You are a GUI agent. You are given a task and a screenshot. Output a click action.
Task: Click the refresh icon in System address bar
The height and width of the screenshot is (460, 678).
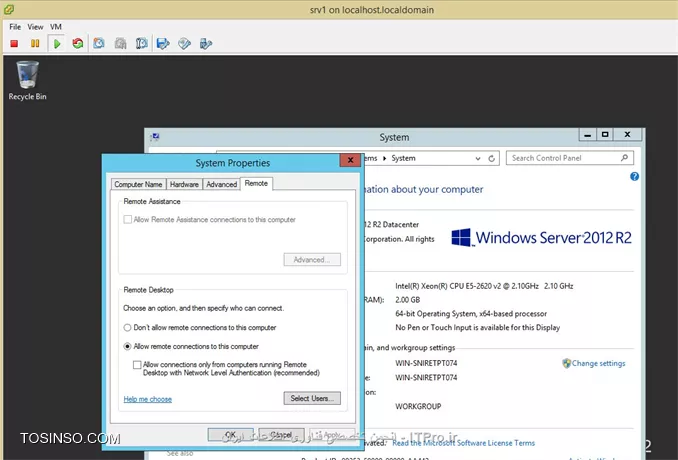coord(492,159)
